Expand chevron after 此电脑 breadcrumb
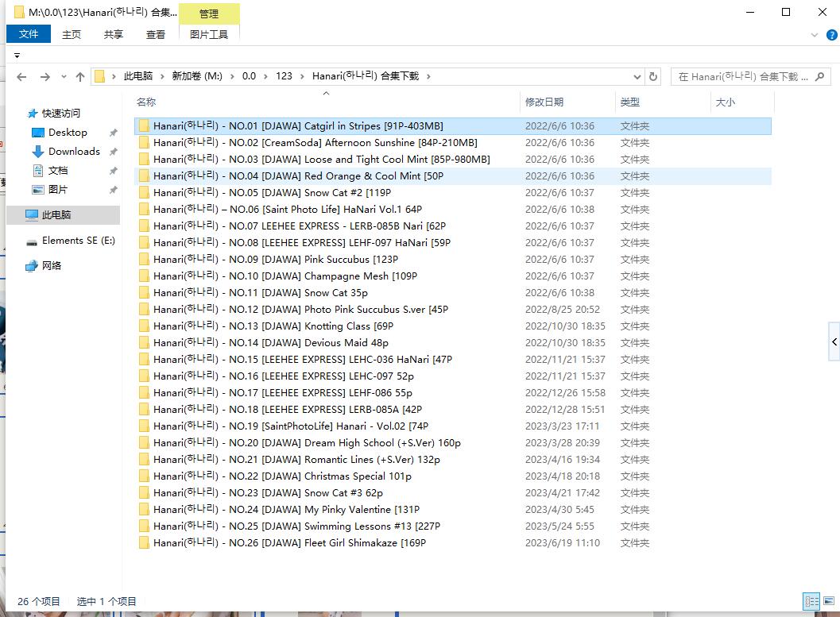The image size is (840, 617). pyautogui.click(x=162, y=76)
